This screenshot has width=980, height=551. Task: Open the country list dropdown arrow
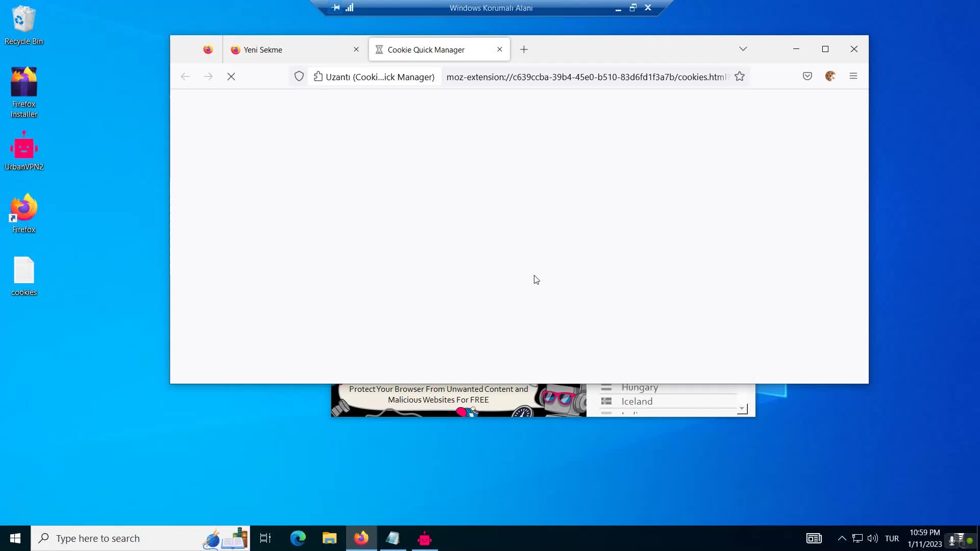(742, 408)
